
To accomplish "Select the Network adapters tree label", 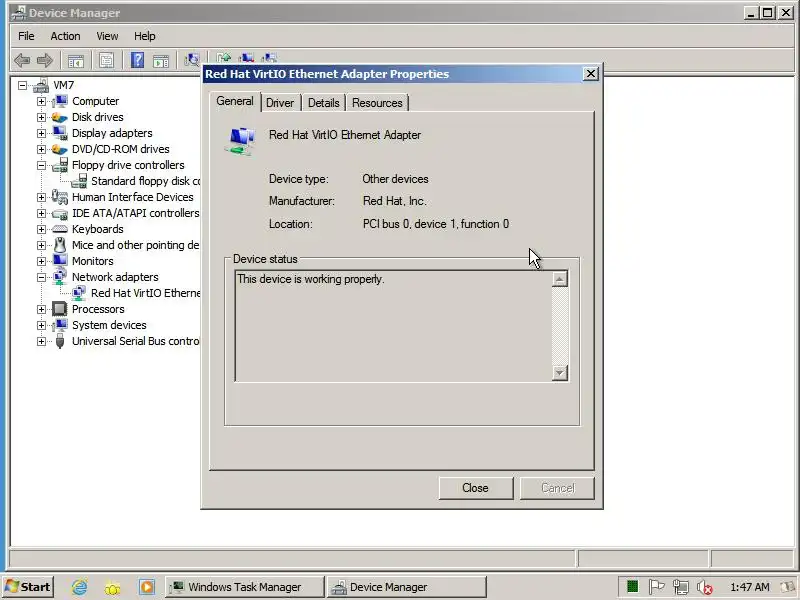I will [115, 277].
